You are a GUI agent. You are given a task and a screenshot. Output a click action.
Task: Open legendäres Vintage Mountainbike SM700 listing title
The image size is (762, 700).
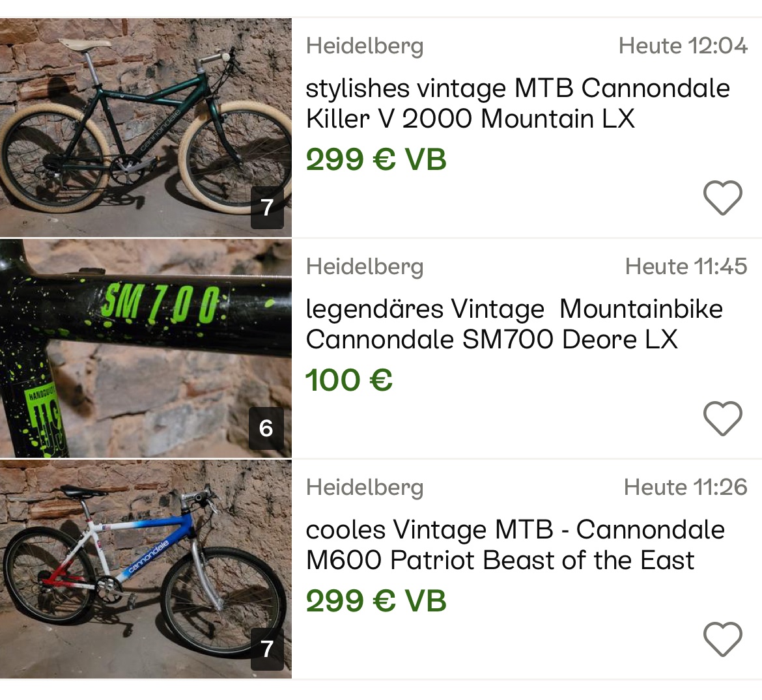pyautogui.click(x=514, y=324)
